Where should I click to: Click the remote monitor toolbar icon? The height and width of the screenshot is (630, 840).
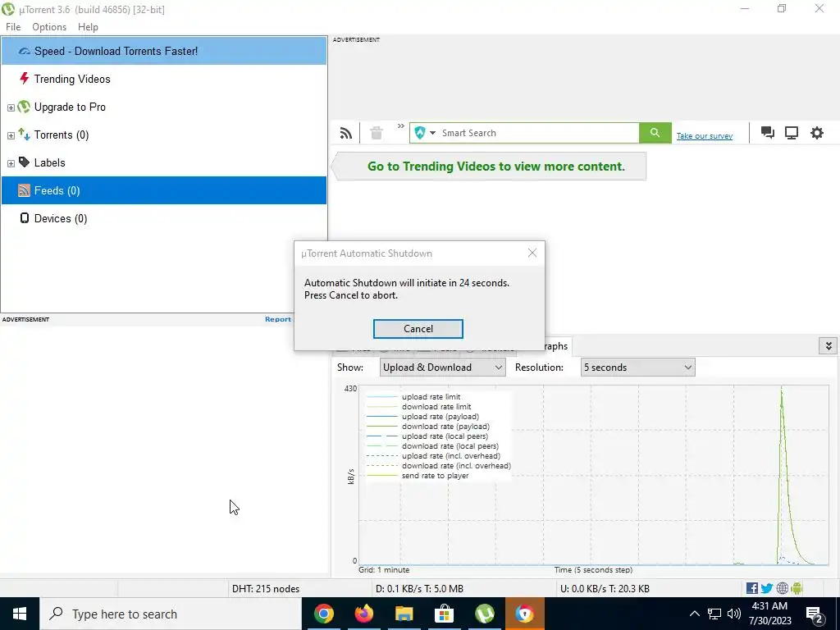coord(792,133)
